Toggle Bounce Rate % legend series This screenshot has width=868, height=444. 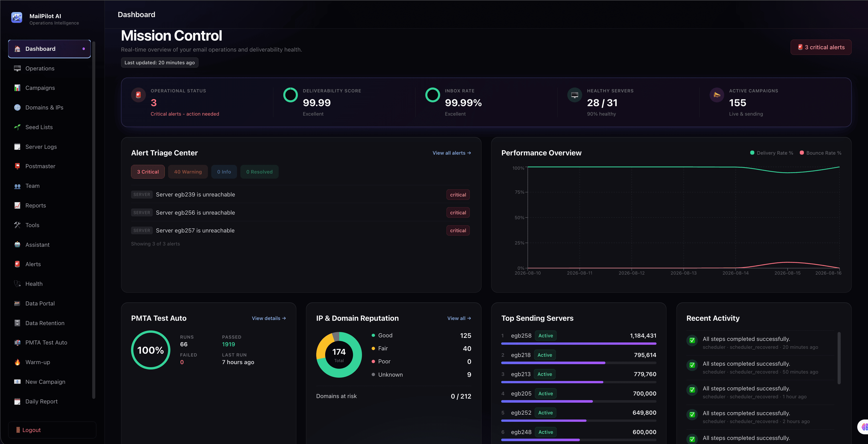pos(821,153)
